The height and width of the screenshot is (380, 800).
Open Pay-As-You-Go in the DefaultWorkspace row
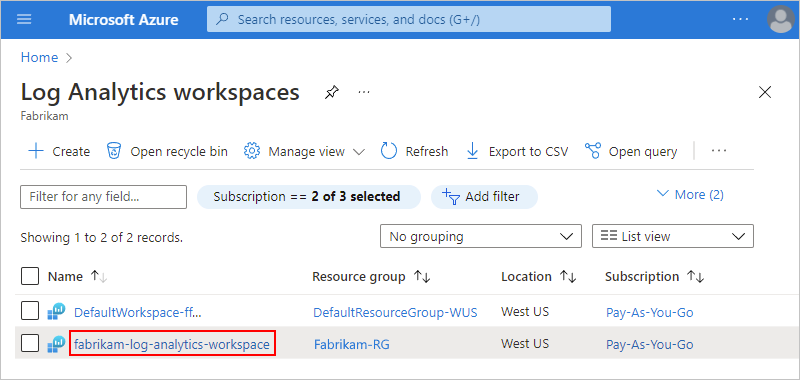click(x=649, y=312)
